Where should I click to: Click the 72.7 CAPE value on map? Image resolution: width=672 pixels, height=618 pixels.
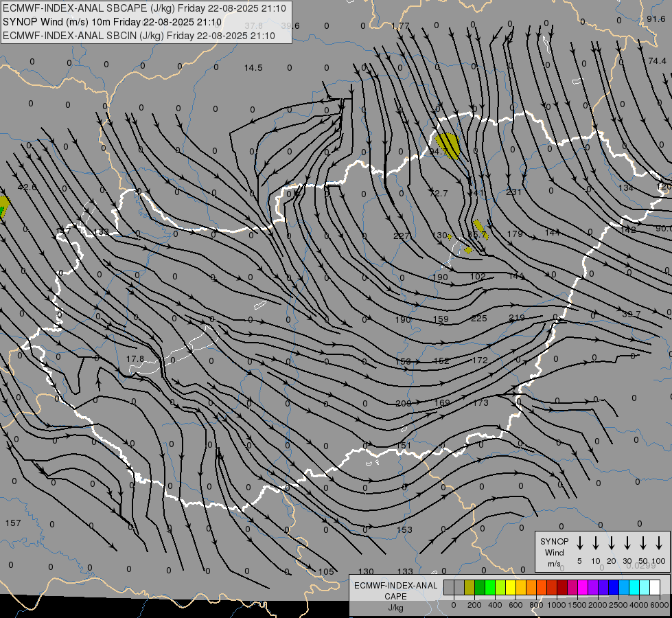(x=439, y=194)
